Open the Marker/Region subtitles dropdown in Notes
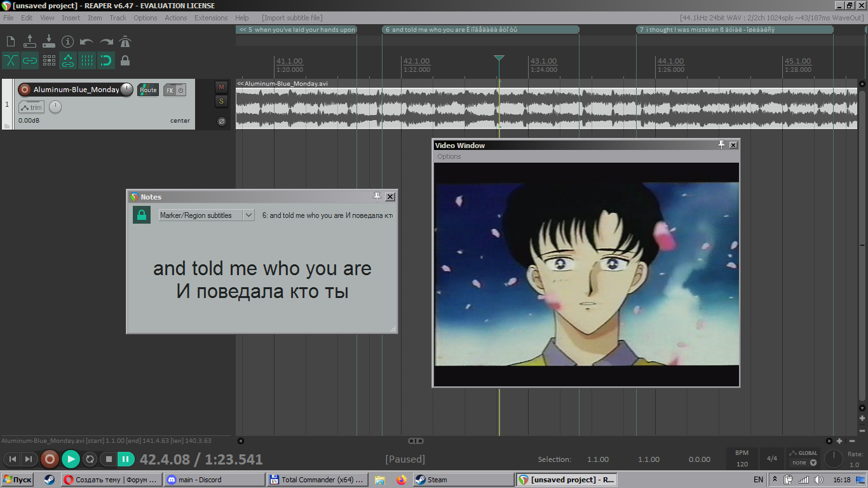Screen dimensions: 868x488 (207, 215)
